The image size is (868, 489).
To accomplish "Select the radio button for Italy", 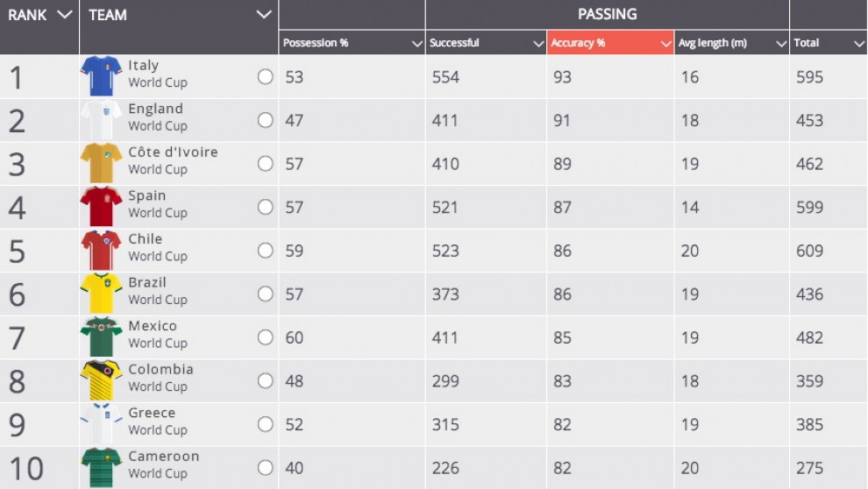I will tap(266, 77).
